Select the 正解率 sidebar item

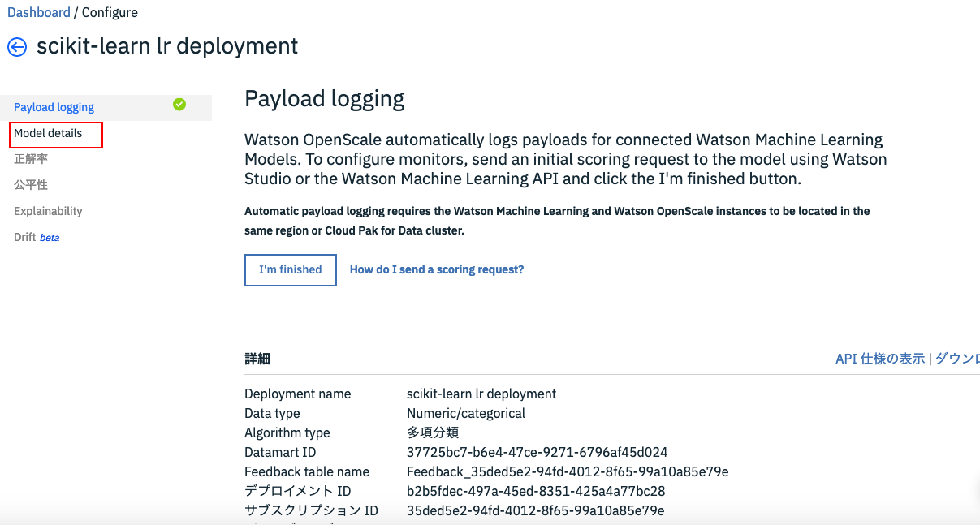[x=31, y=159]
